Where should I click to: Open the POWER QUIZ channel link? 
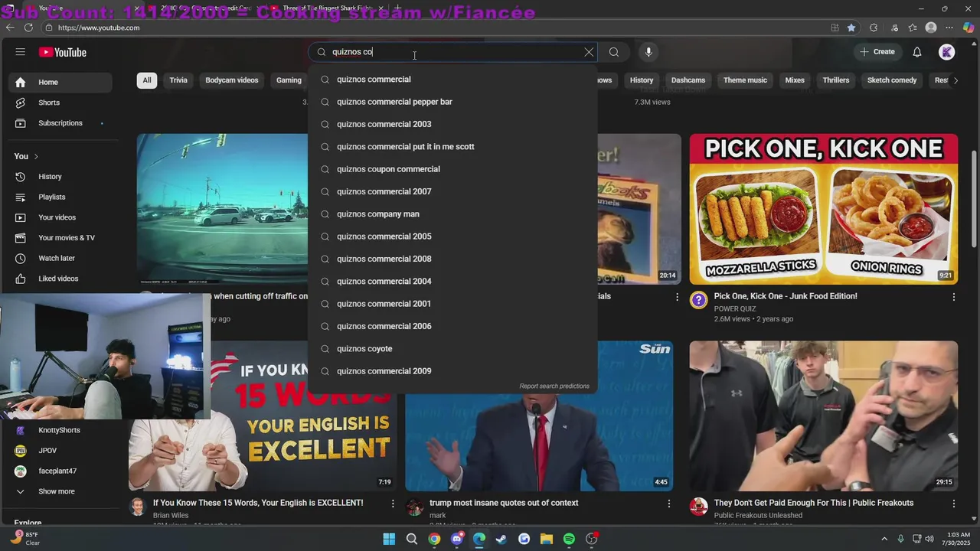(x=735, y=309)
